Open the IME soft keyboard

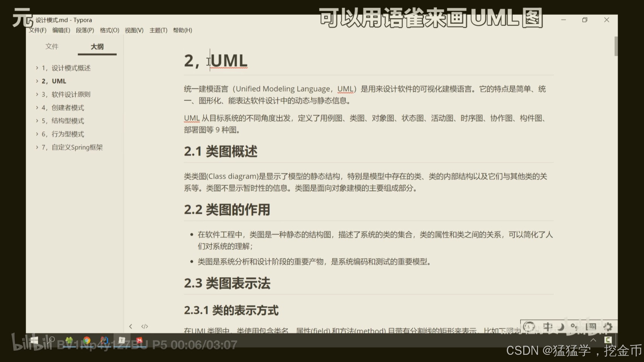pyautogui.click(x=591, y=327)
